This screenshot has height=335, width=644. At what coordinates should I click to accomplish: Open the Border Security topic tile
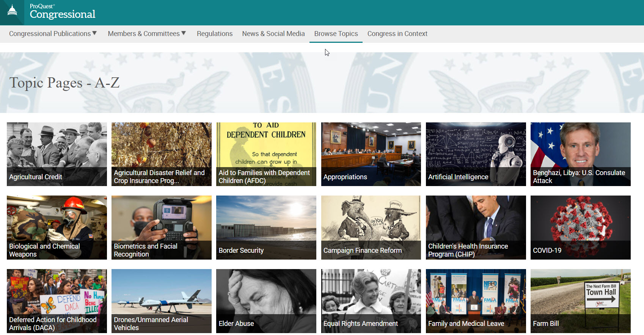266,227
